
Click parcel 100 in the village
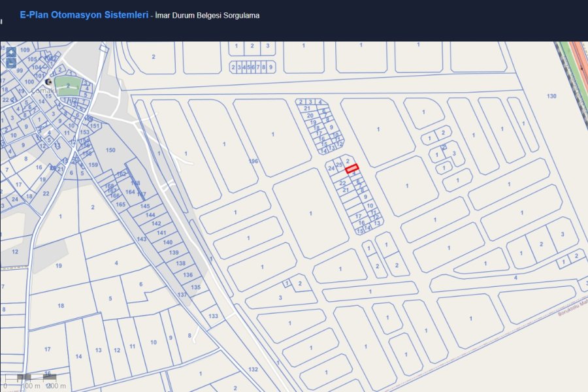(29, 82)
